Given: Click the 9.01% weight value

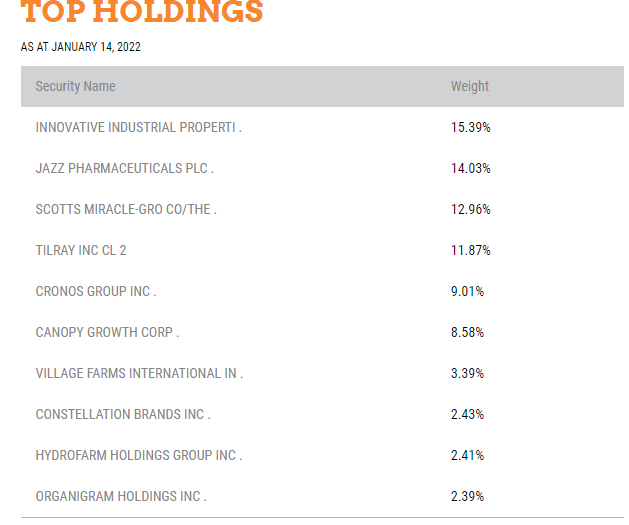Looking at the screenshot, I should 468,291.
